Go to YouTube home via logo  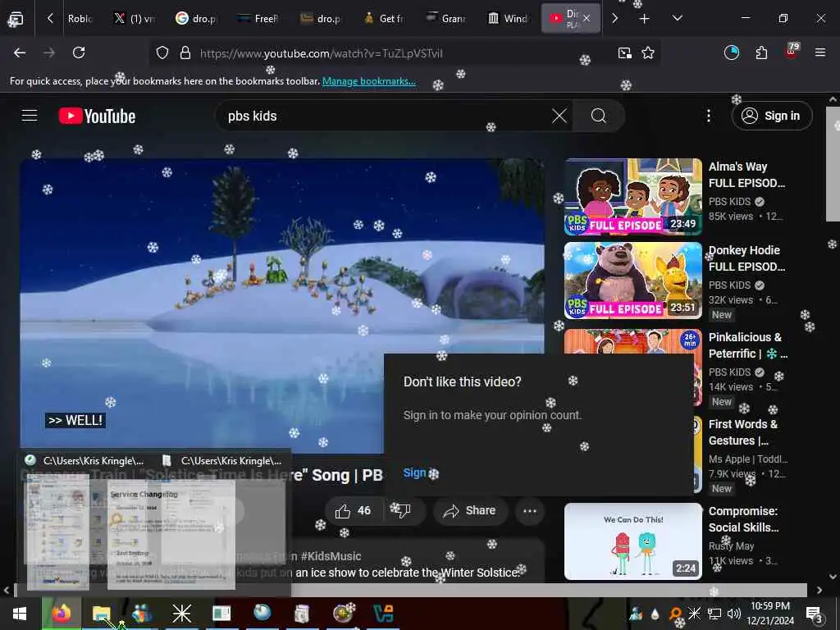(x=97, y=116)
